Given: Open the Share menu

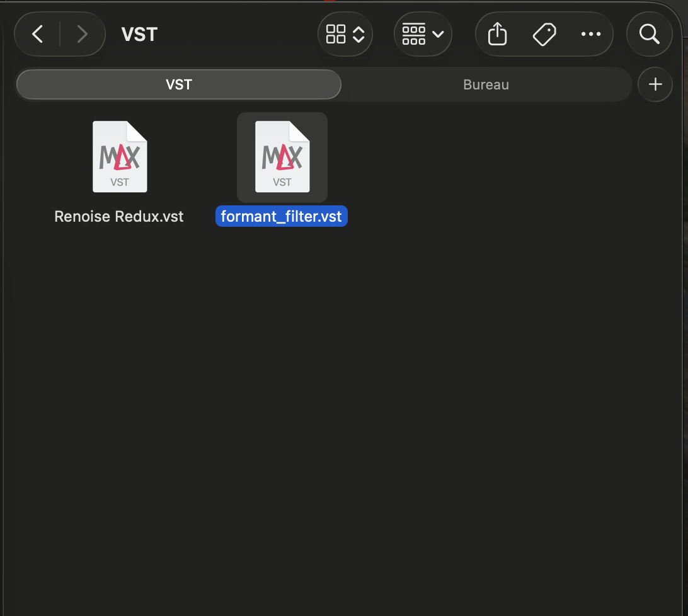Looking at the screenshot, I should point(497,34).
